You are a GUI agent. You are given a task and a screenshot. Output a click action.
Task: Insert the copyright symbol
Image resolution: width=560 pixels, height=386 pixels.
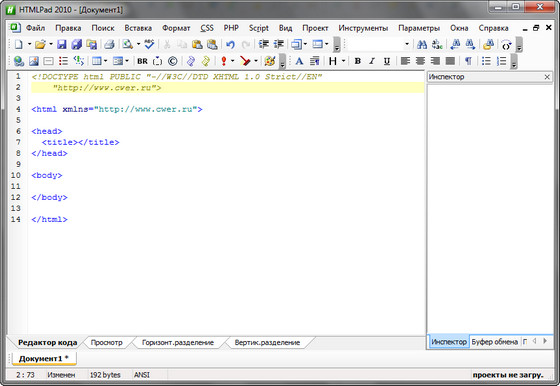click(172, 61)
